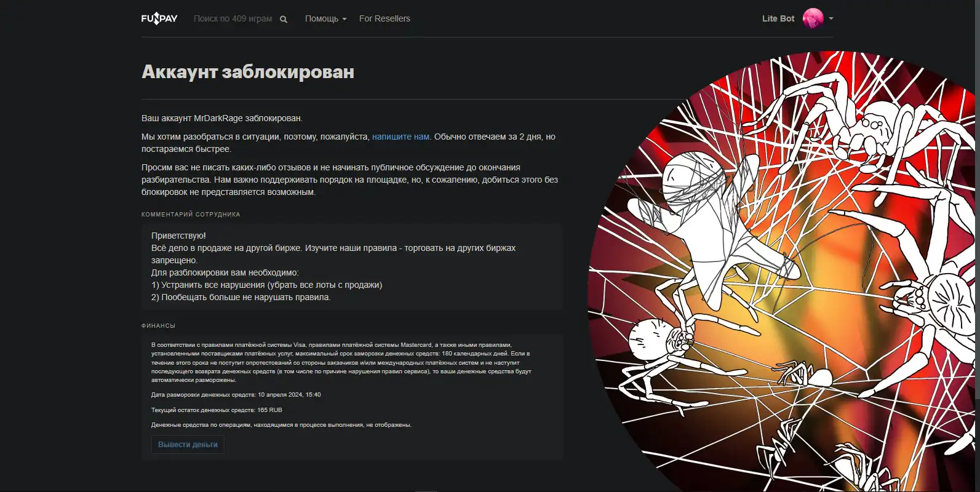Viewport: 980px width, 492px height.
Task: Click the 'Комментарий сотрудника' section label
Action: [191, 214]
